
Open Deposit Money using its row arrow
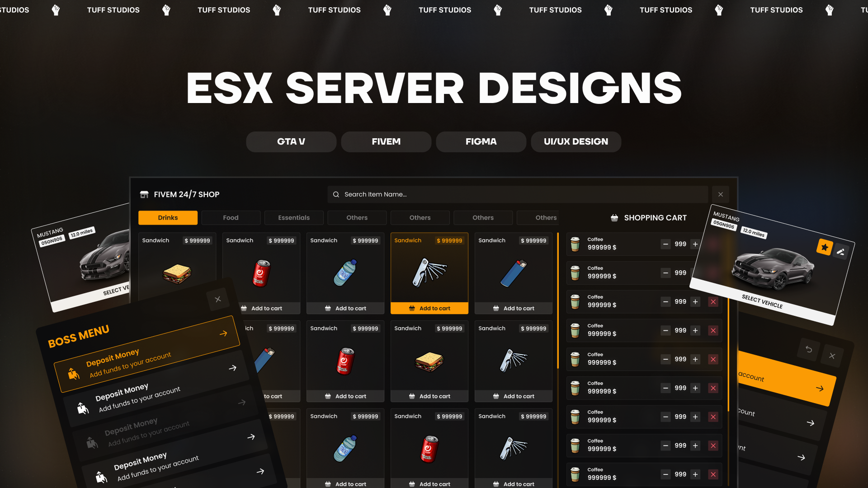(x=233, y=368)
